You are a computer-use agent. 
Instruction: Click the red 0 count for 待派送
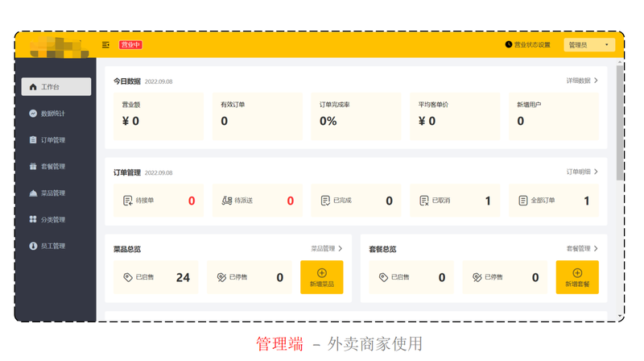pyautogui.click(x=291, y=201)
